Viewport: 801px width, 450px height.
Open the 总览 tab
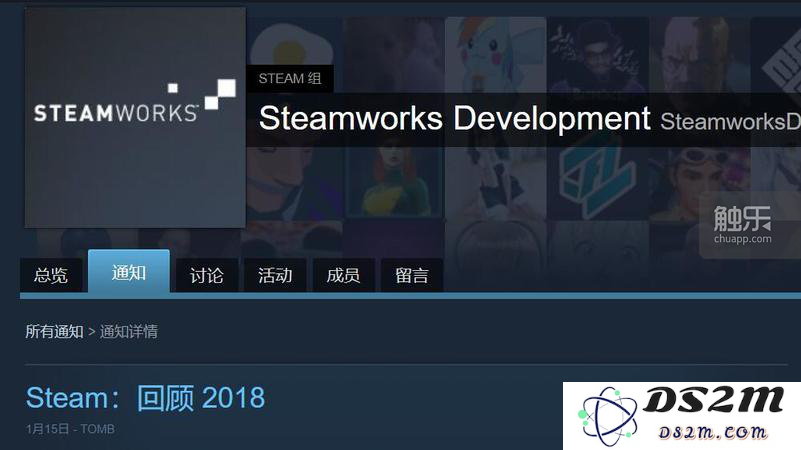51,275
